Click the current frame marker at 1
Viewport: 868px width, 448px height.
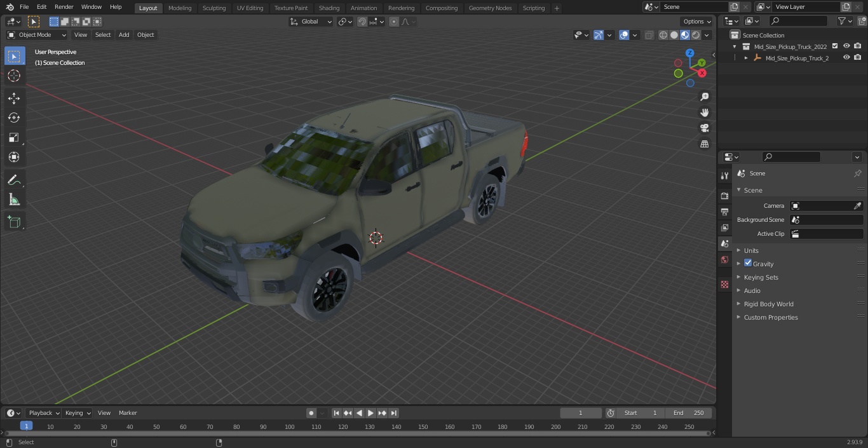pos(26,426)
